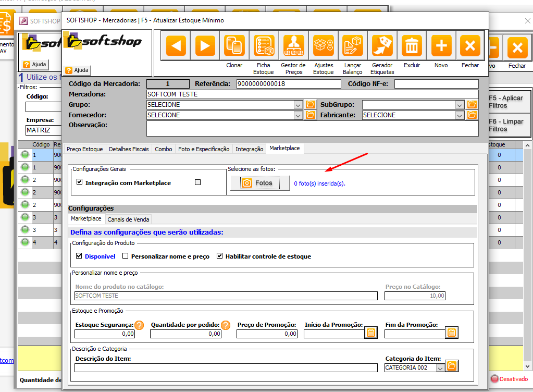
Task: Open Ficha Estoque from the toolbar
Action: tap(264, 46)
